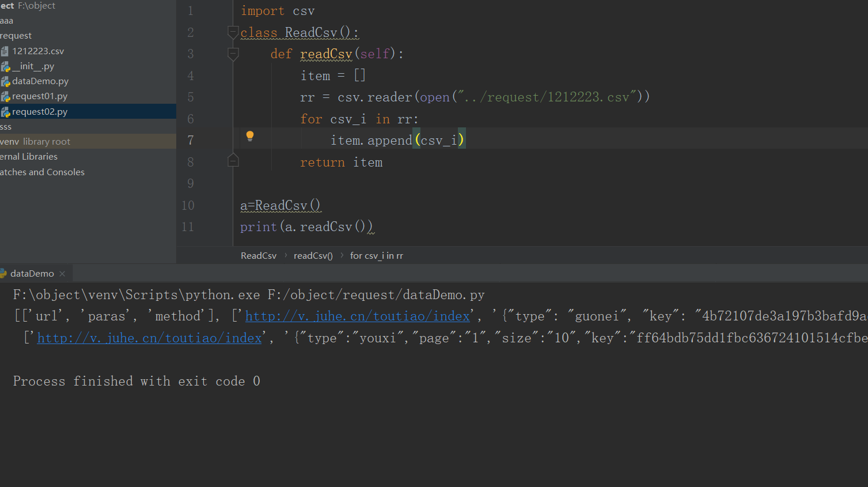Click 'item.append(csv_i)' in the editor
Viewport: 868px width, 487px height.
click(397, 140)
